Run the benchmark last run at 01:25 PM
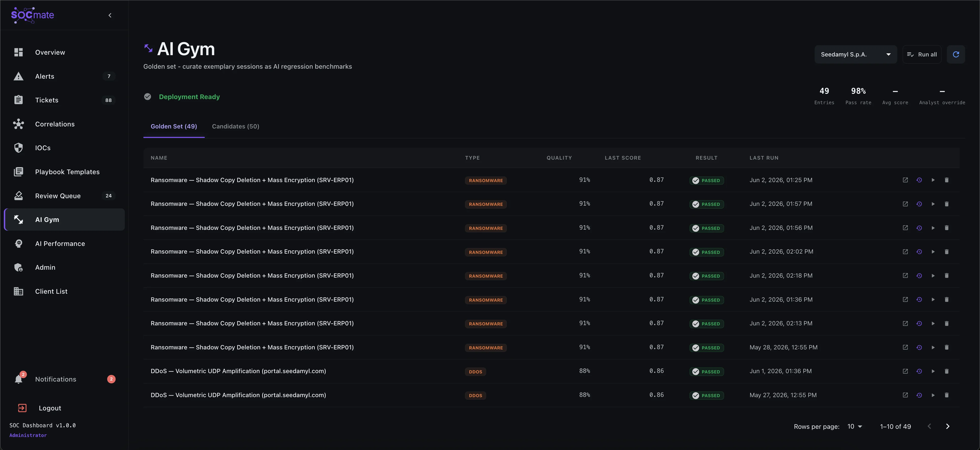The image size is (980, 450). [933, 180]
